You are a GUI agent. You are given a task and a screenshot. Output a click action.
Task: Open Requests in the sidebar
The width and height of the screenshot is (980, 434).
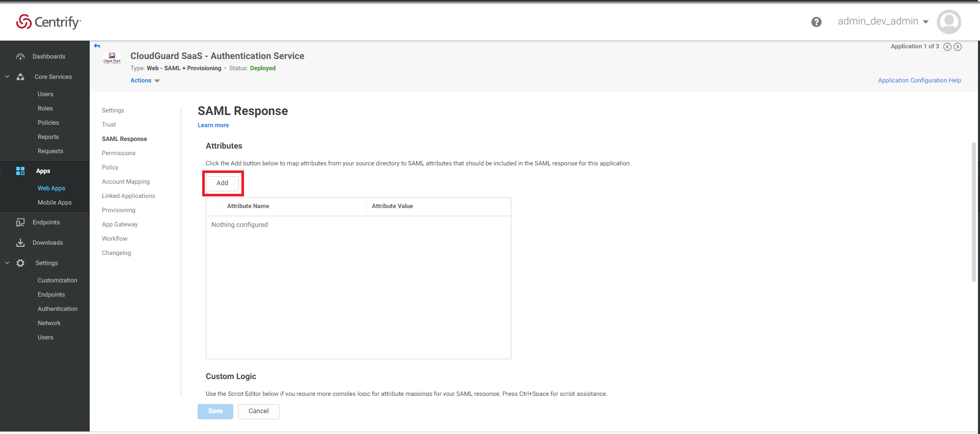pos(50,151)
